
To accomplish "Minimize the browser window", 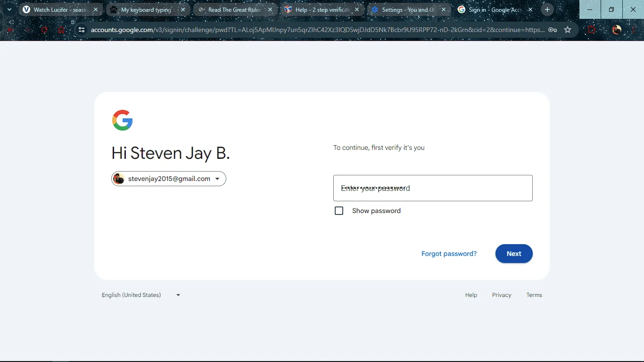I will [x=590, y=9].
